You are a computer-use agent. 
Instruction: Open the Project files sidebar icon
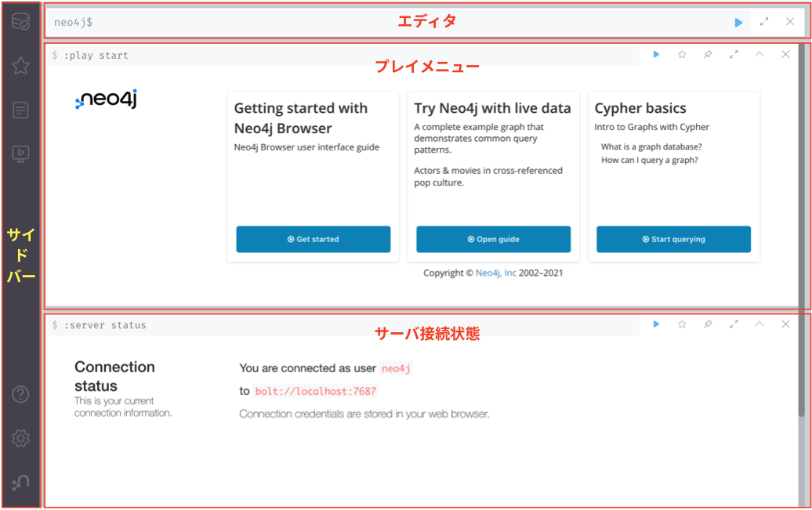[20, 110]
